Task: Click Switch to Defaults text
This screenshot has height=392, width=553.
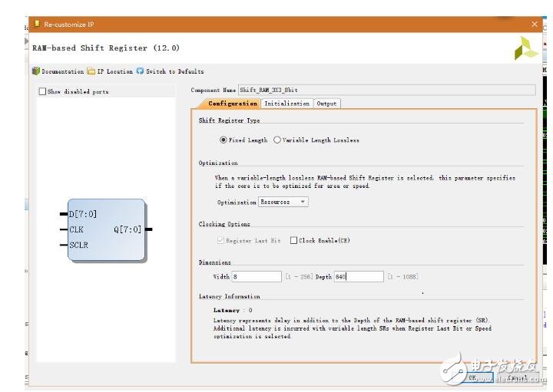Action: 175,71
